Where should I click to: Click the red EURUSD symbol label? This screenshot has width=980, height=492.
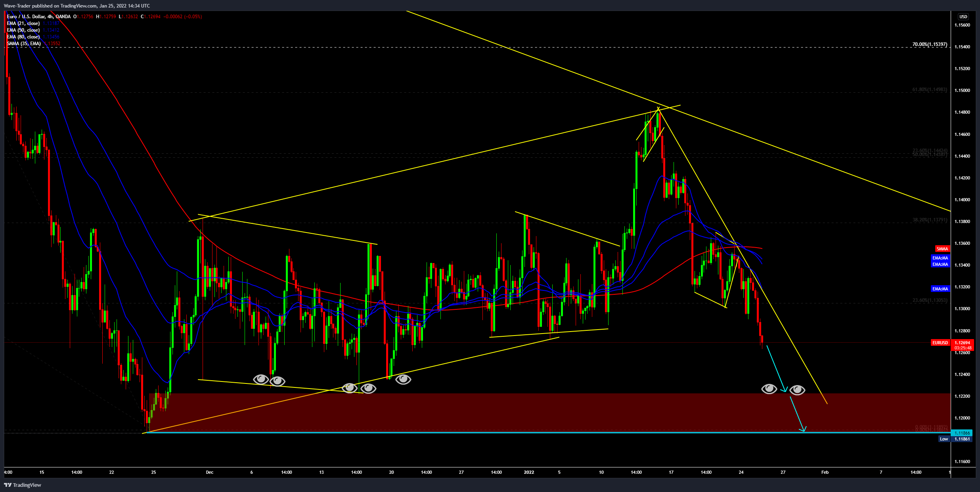940,343
